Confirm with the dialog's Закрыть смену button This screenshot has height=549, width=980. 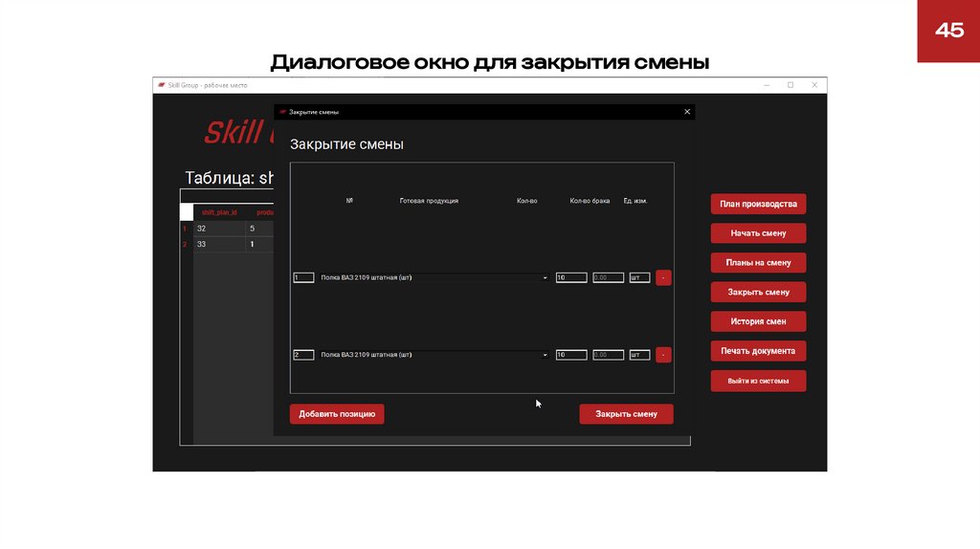coord(626,414)
